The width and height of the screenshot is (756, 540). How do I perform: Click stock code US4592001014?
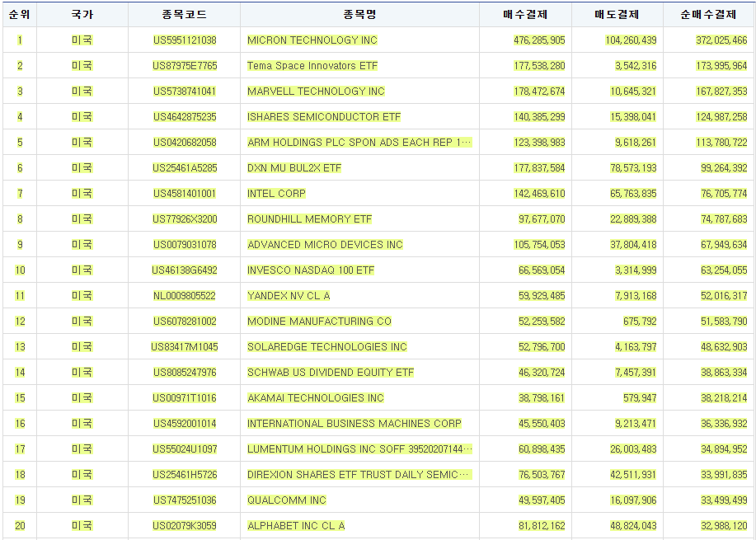(x=185, y=423)
